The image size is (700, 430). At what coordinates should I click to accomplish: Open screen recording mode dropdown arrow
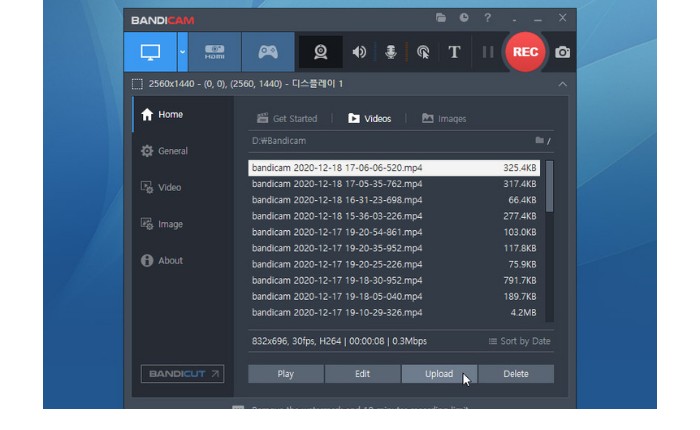click(183, 52)
